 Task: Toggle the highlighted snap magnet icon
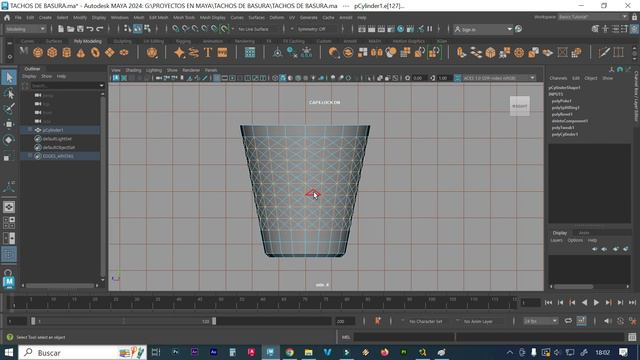224,29
